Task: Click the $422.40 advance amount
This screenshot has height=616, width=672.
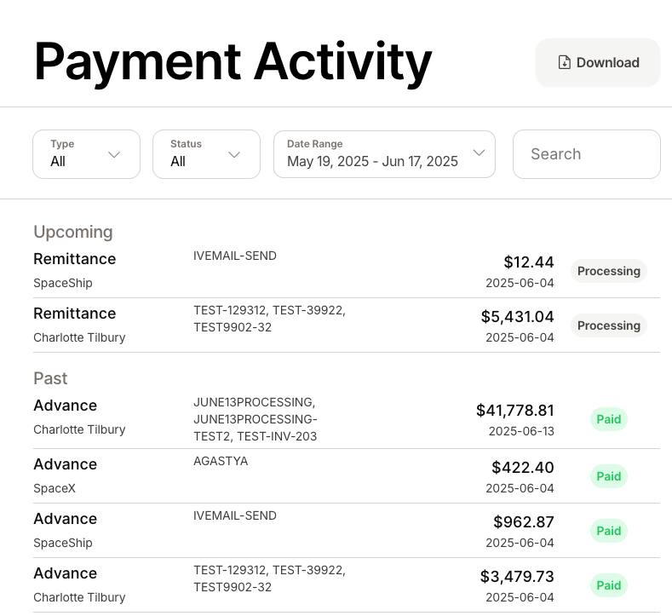Action: (523, 467)
